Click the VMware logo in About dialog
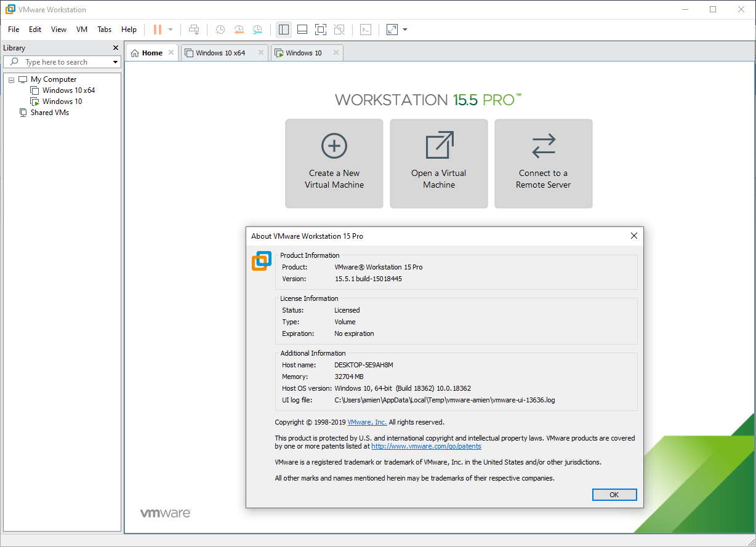 [262, 260]
